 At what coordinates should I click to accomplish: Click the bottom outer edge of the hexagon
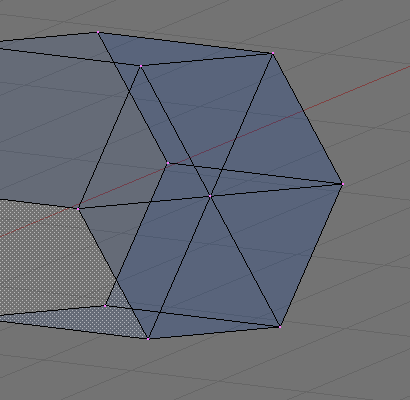(214, 333)
